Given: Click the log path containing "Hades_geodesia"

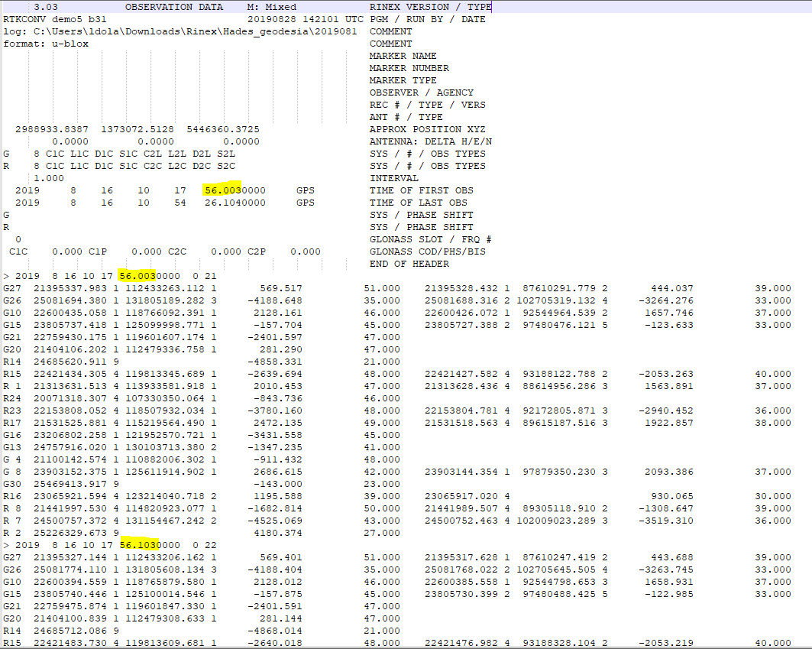Looking at the screenshot, I should pyautogui.click(x=180, y=31).
